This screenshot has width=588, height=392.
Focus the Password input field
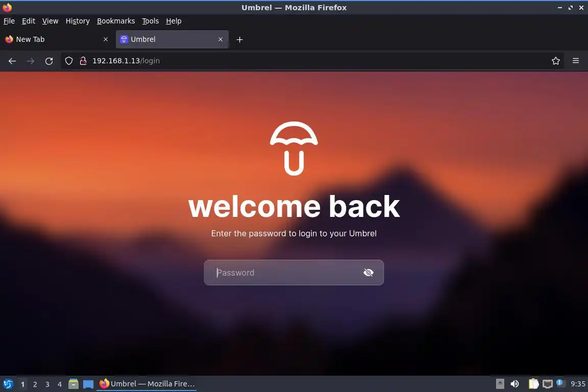pos(293,273)
